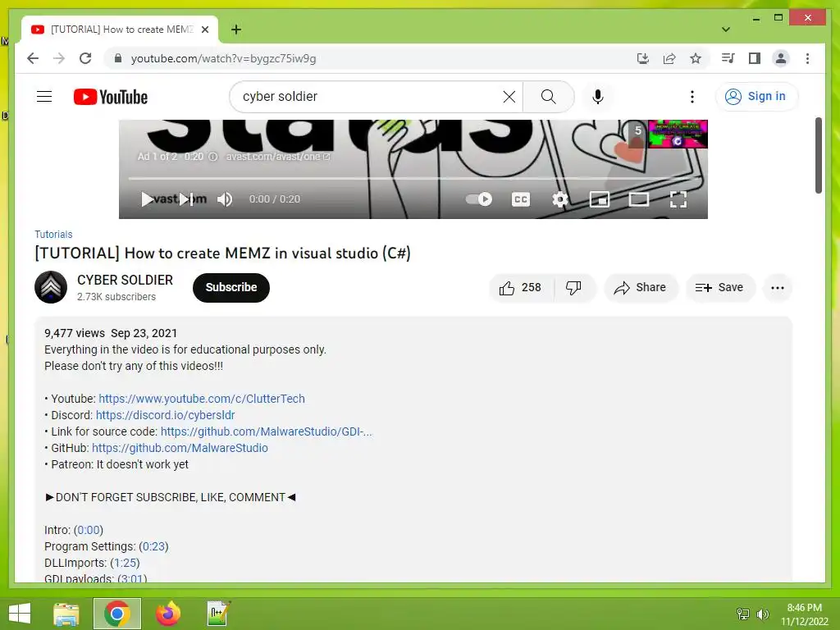
Task: Open CYBER SOLDIER channel name
Action: [x=125, y=281]
